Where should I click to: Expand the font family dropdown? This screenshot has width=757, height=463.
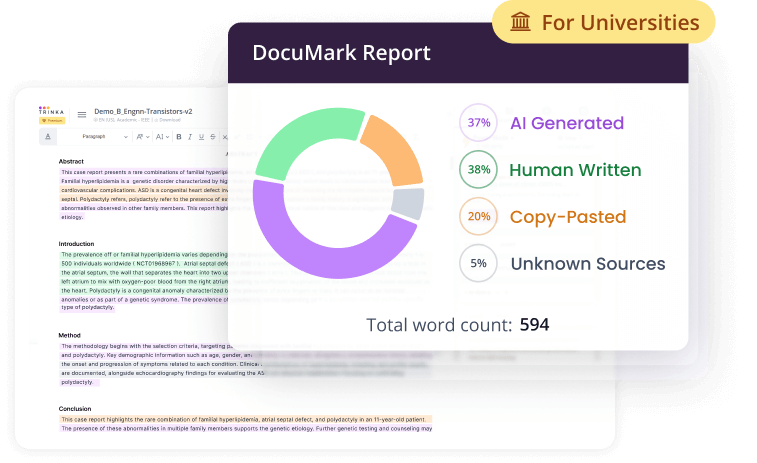(142, 136)
